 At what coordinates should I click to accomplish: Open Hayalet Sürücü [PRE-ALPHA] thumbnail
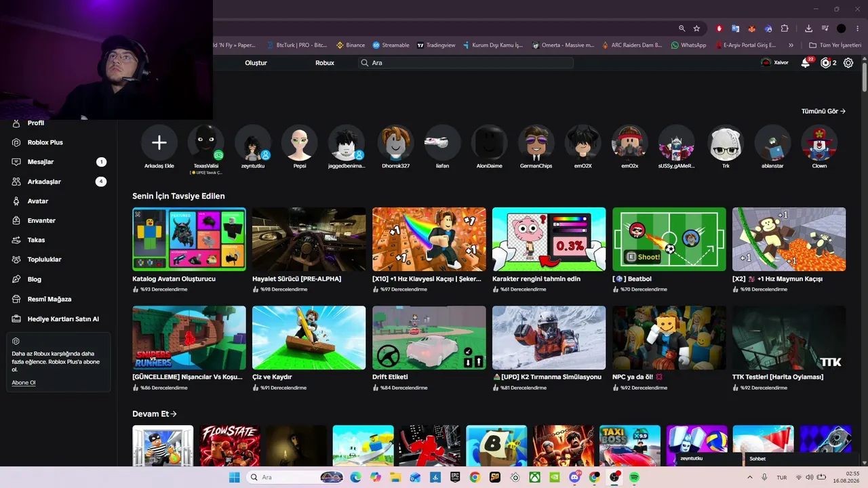point(309,239)
